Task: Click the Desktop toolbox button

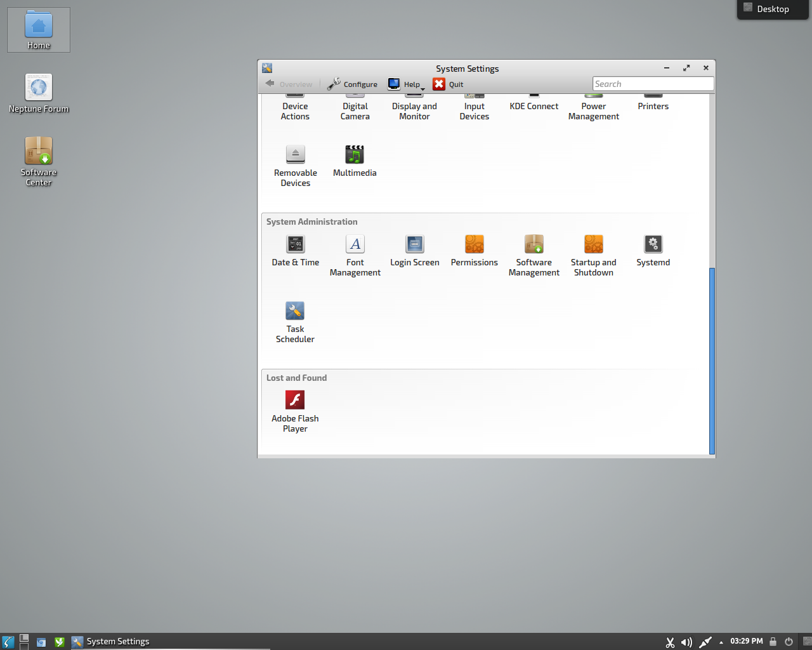Action: click(x=773, y=9)
